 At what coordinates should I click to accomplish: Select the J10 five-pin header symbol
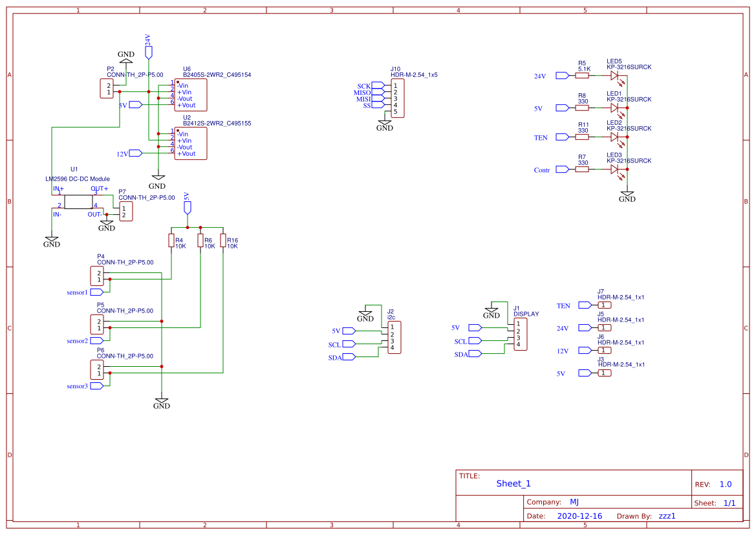tap(398, 98)
